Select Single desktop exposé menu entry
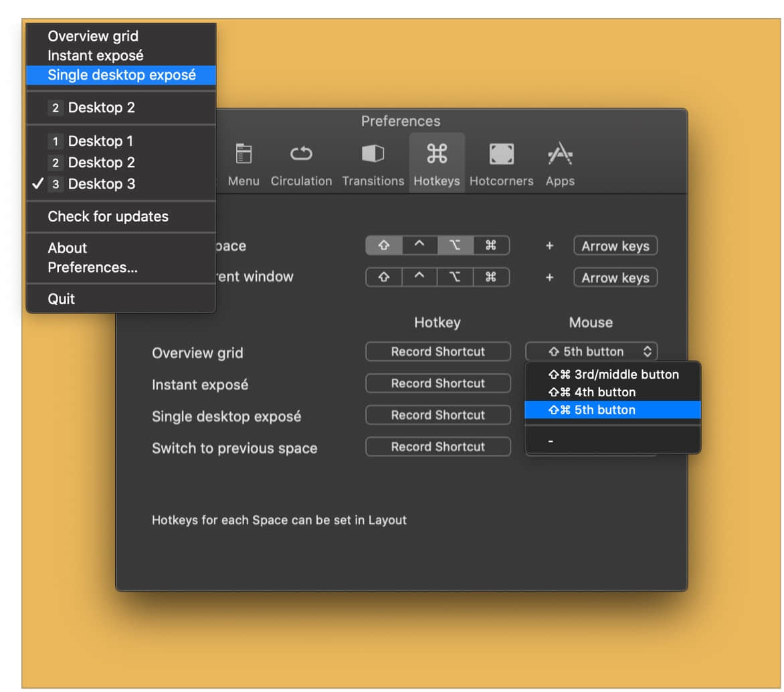 click(121, 75)
